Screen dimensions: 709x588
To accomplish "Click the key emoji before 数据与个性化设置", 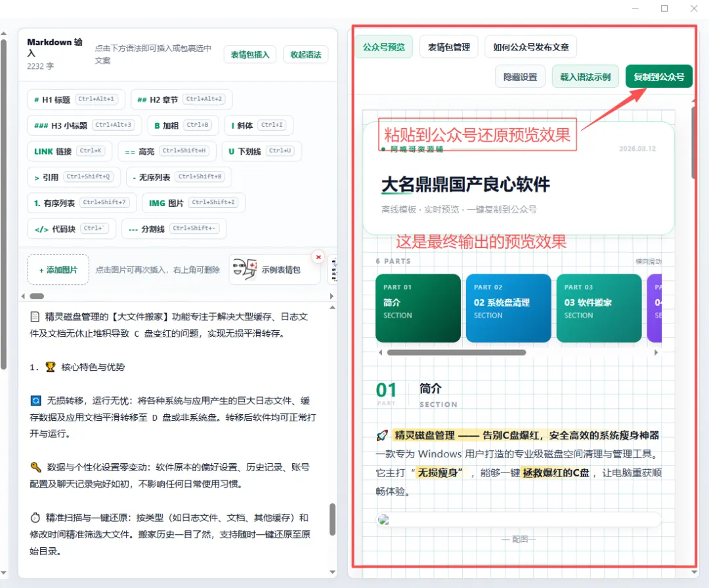I will click(x=35, y=467).
